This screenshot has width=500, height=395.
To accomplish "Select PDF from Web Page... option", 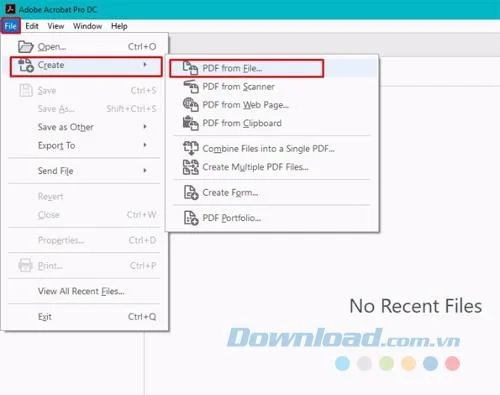I will coord(273,105).
